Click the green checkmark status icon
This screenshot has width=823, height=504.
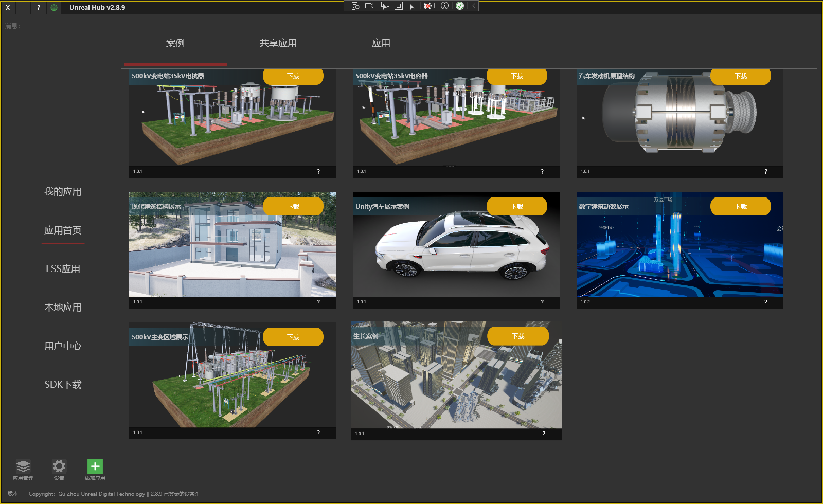pos(459,6)
